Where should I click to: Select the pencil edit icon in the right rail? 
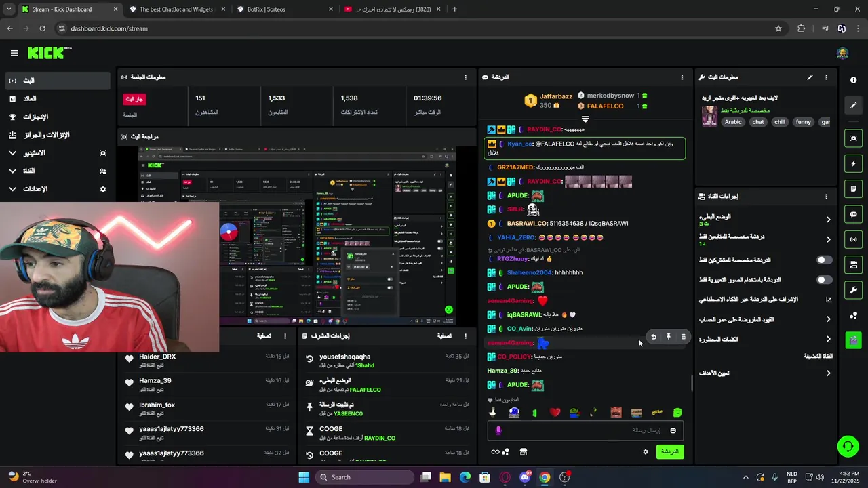coord(853,106)
